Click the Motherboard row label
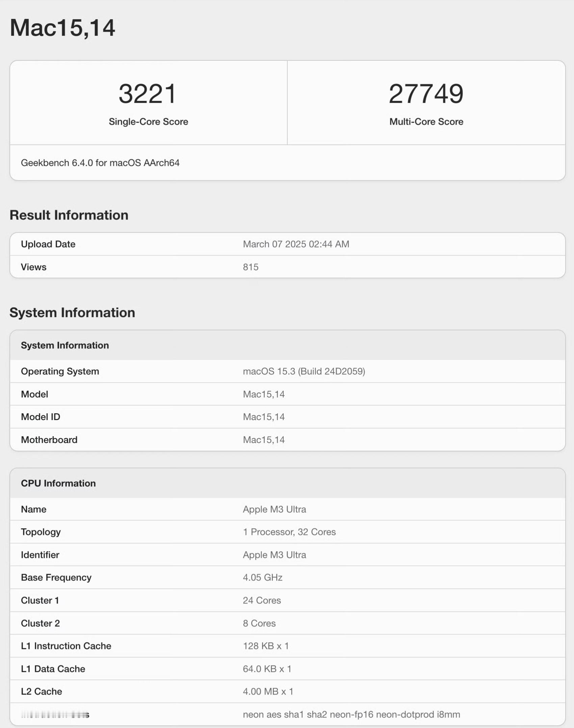This screenshot has height=728, width=574. click(49, 440)
